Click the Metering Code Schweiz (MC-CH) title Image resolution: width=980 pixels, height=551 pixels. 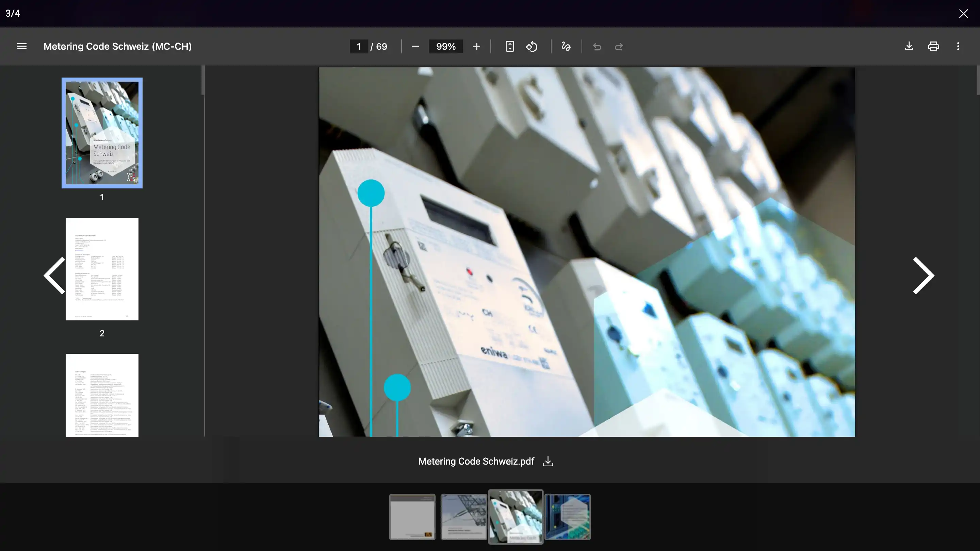pyautogui.click(x=117, y=46)
